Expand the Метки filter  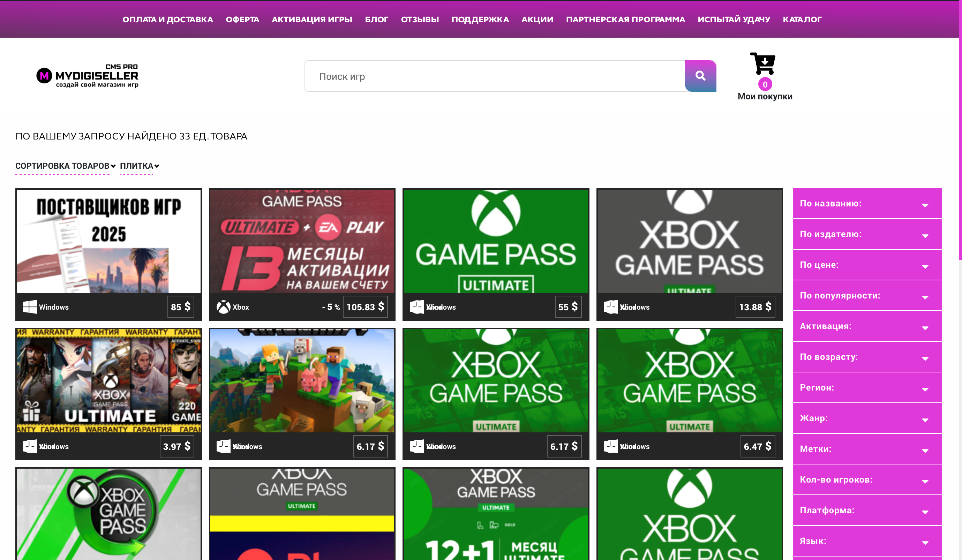tap(867, 449)
